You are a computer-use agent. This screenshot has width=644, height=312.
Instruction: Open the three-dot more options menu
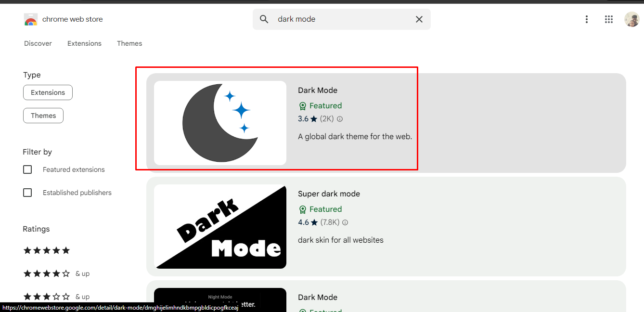[x=586, y=19]
